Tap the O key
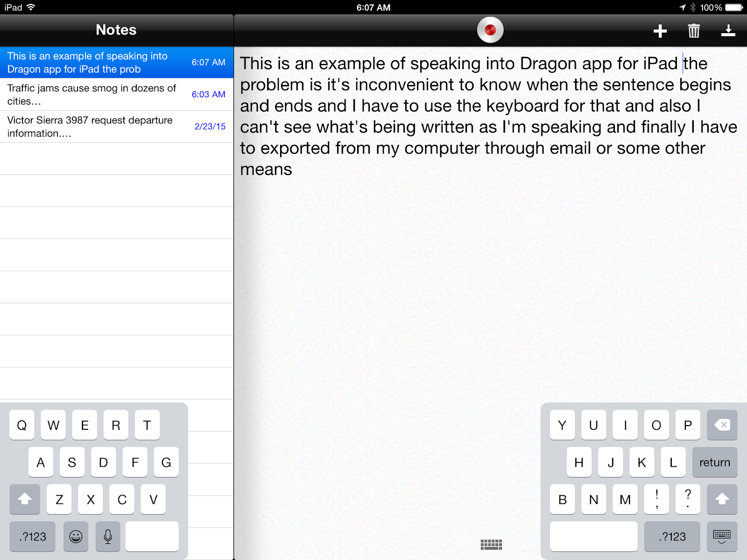The image size is (747, 560). tap(656, 425)
